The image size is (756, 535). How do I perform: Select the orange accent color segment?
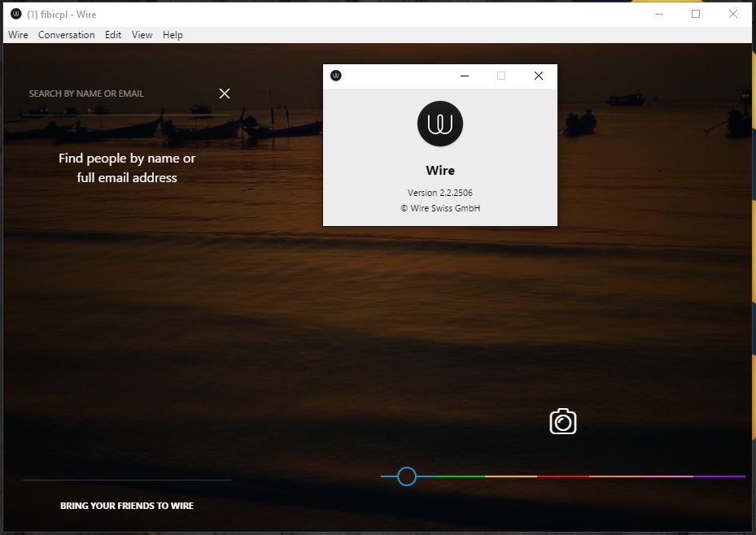click(615, 476)
